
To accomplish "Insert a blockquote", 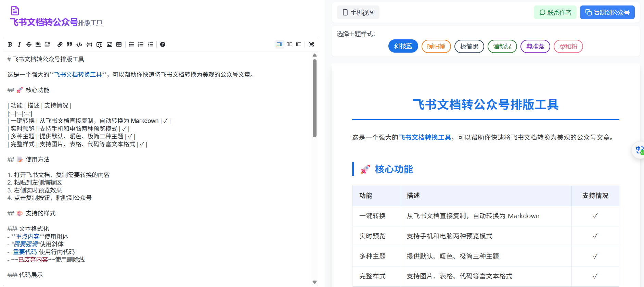I will click(x=69, y=45).
